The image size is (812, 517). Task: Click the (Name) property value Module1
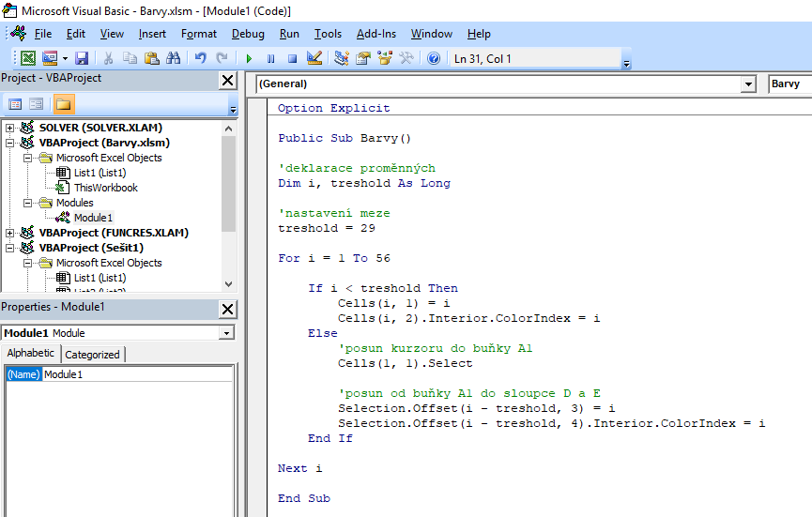click(x=137, y=374)
